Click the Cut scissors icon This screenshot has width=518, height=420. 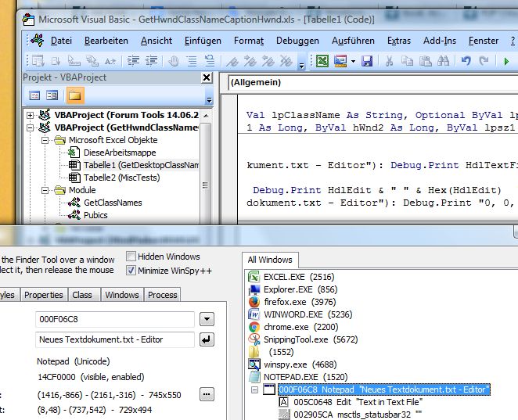(389, 61)
